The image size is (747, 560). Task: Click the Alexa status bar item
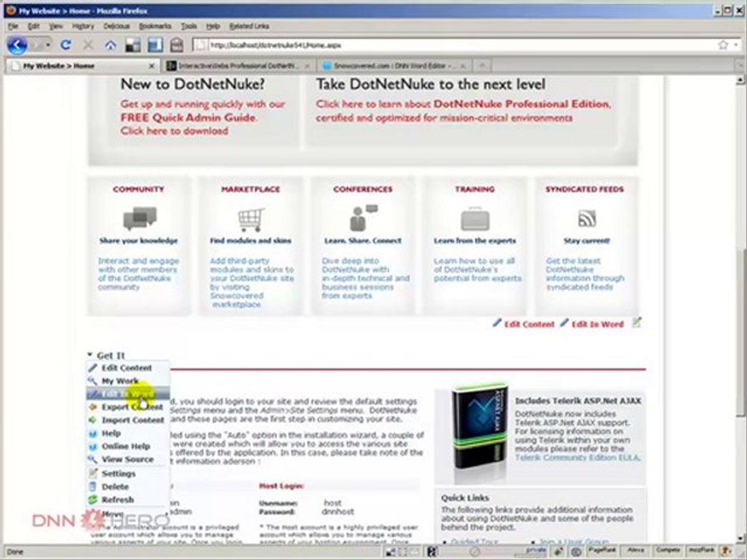[636, 551]
